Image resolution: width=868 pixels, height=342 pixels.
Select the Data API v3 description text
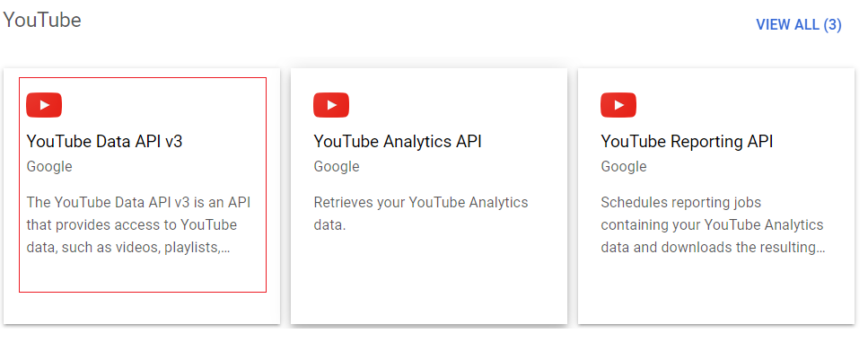coord(138,224)
